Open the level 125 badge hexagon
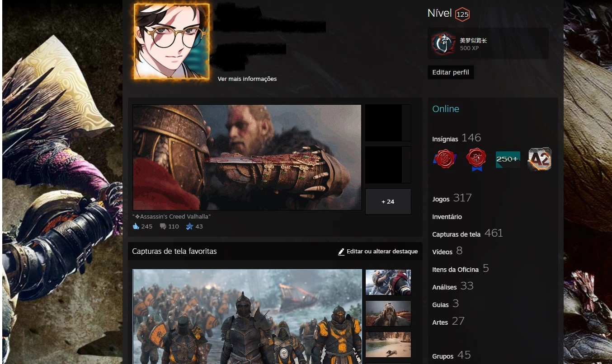 (x=462, y=14)
